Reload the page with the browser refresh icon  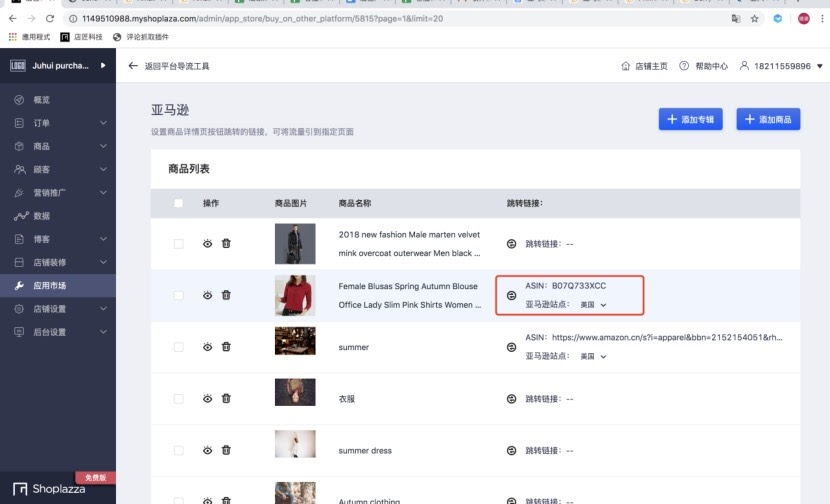click(x=50, y=19)
